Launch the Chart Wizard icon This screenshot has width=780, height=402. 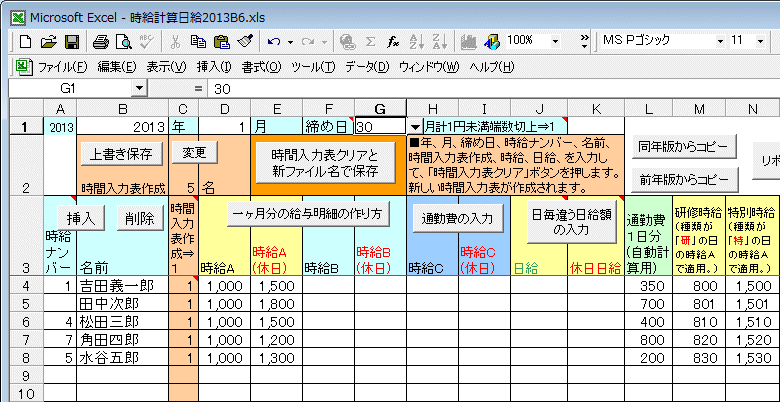point(466,41)
